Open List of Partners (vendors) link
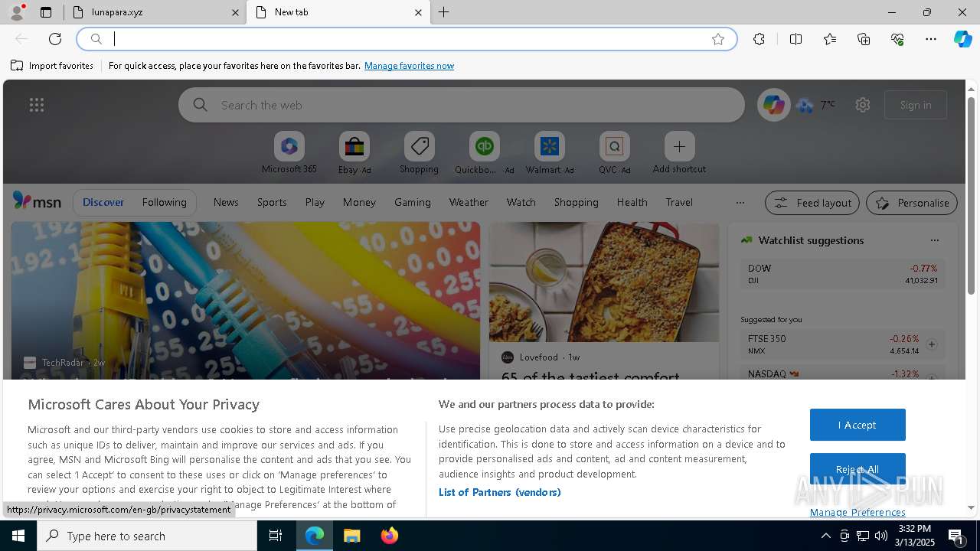The image size is (980, 551). coord(499,492)
